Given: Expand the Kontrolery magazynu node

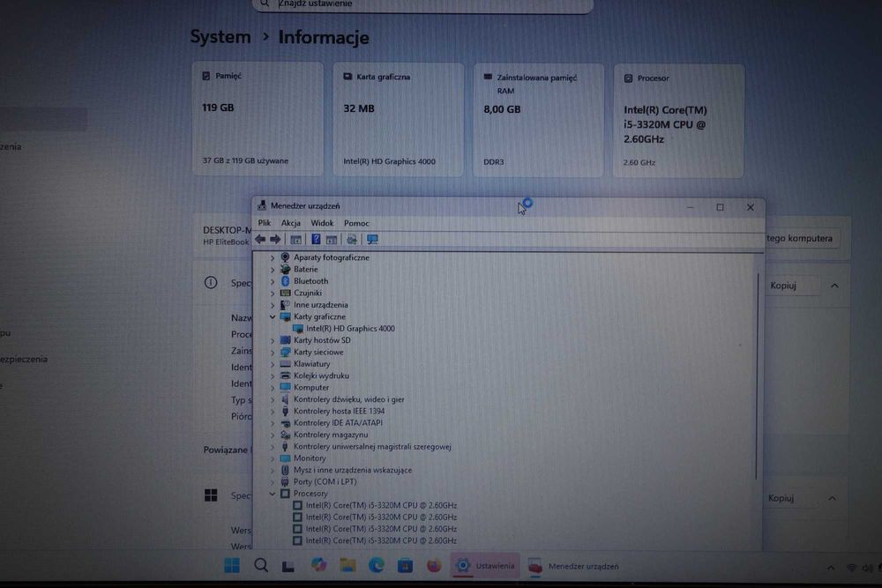Looking at the screenshot, I should click(273, 435).
